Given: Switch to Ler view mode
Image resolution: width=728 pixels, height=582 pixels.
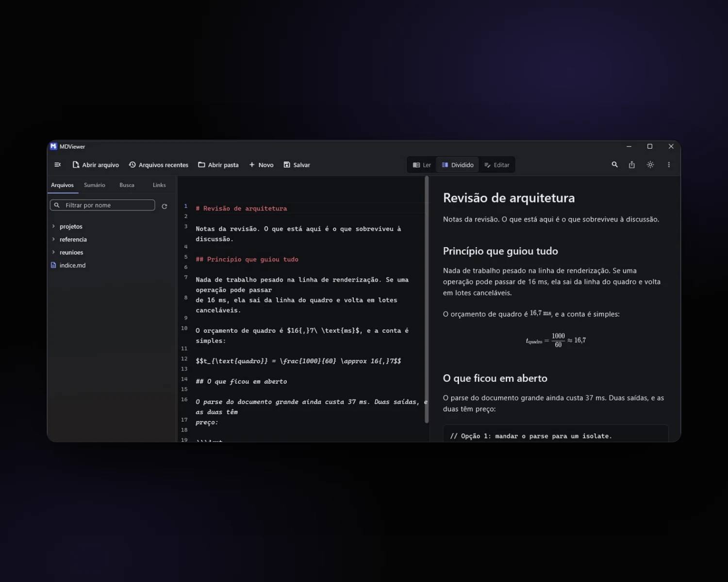Looking at the screenshot, I should 422,165.
